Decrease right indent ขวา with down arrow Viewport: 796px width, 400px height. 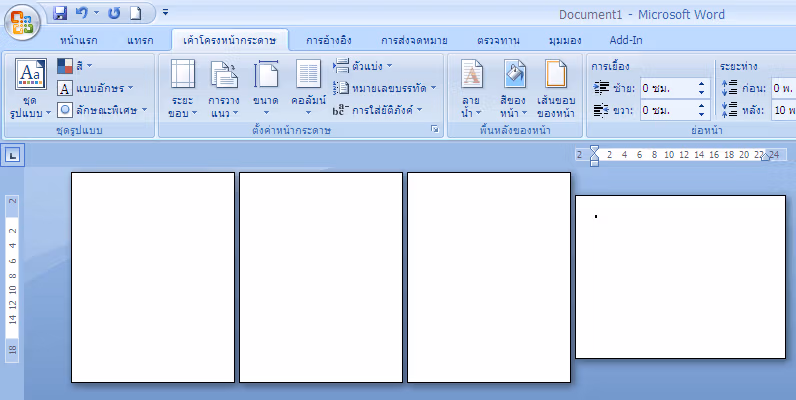tap(702, 114)
